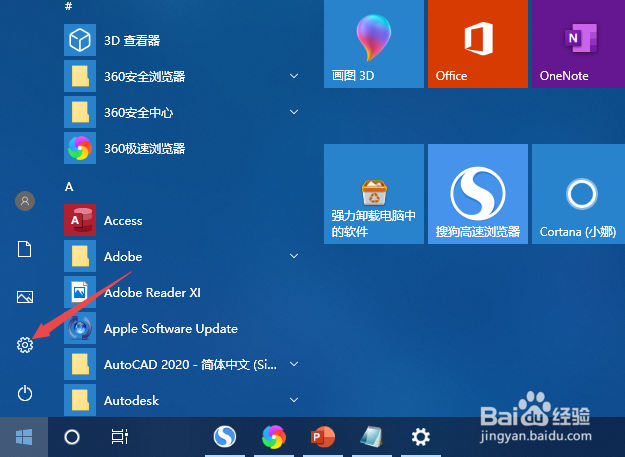Image resolution: width=625 pixels, height=457 pixels.
Task: Click the Apple Software Update label
Action: point(171,329)
